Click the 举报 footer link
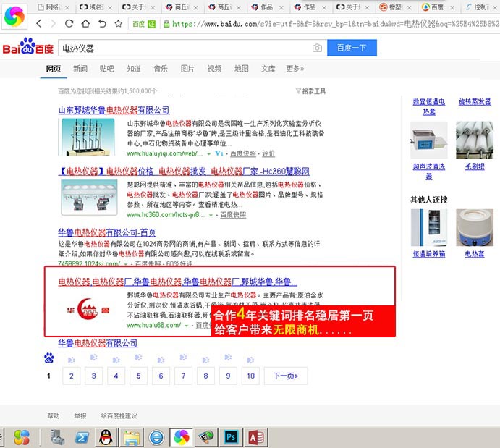This screenshot has width=500, height=448. [x=80, y=415]
